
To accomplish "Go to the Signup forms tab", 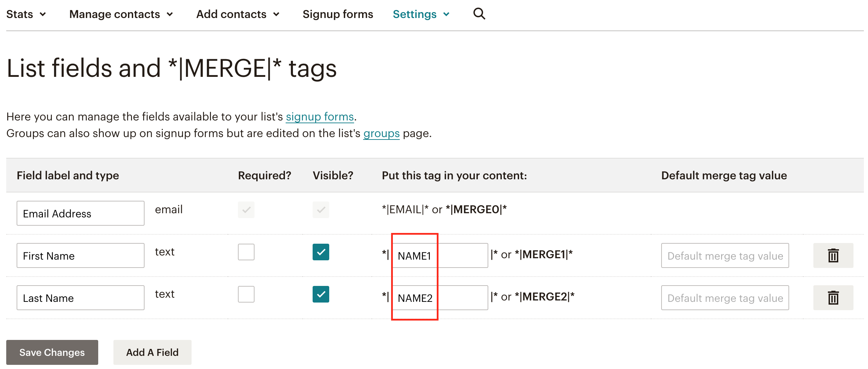I will (338, 14).
